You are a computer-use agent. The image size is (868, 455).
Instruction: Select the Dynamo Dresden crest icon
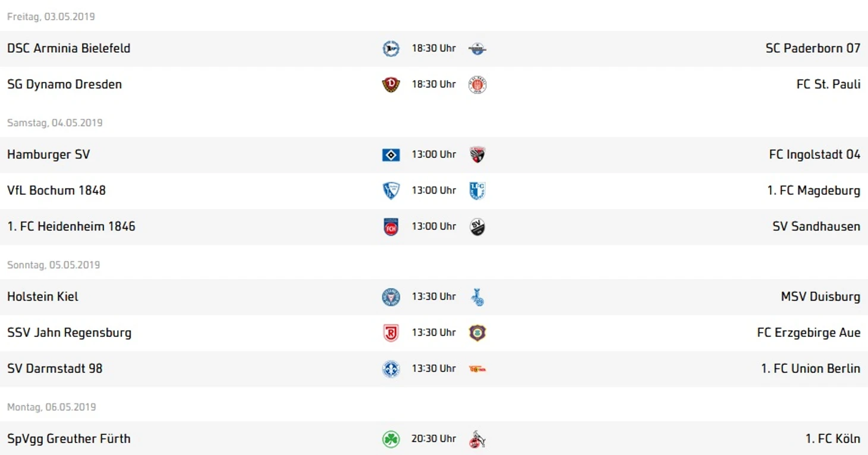391,85
